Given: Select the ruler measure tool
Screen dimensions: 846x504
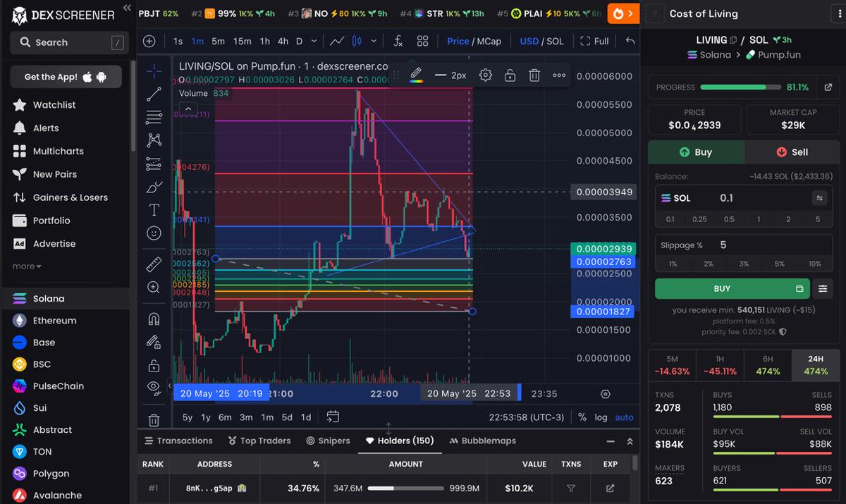Looking at the screenshot, I should point(154,264).
